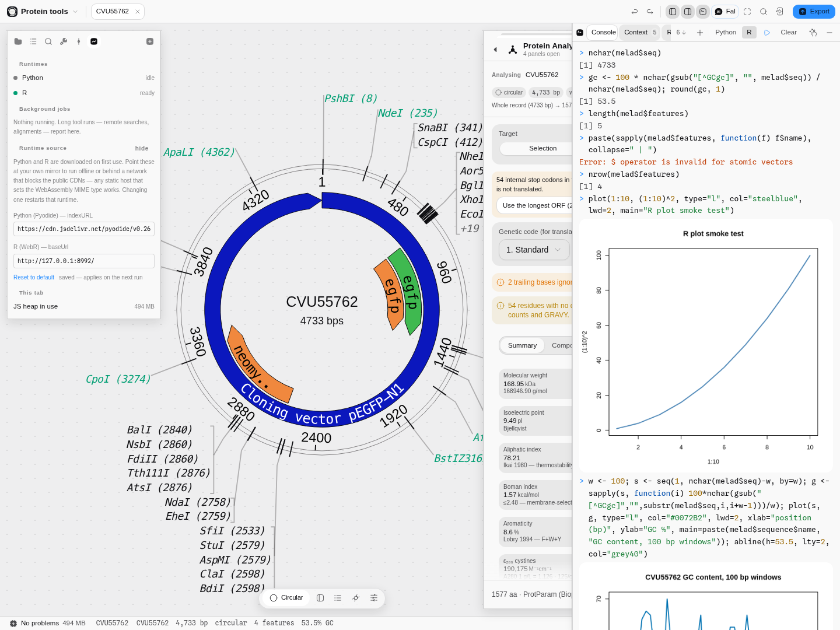
Task: Hide the Runtime source section
Action: (142, 148)
